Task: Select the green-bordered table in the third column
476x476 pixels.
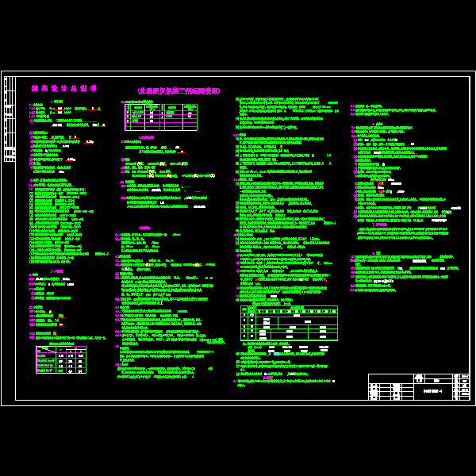Action: pos(289,323)
